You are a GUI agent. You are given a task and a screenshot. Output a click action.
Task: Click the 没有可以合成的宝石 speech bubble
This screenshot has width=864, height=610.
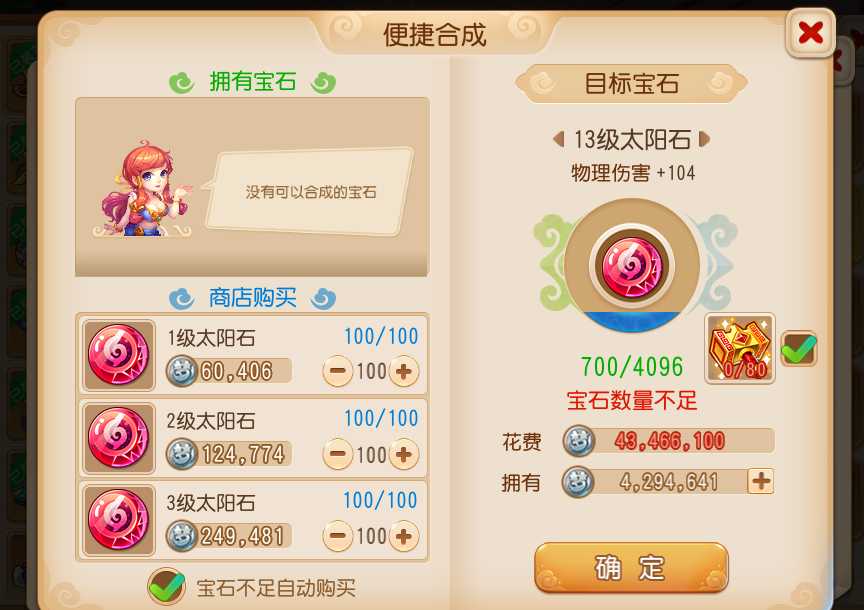(310, 192)
